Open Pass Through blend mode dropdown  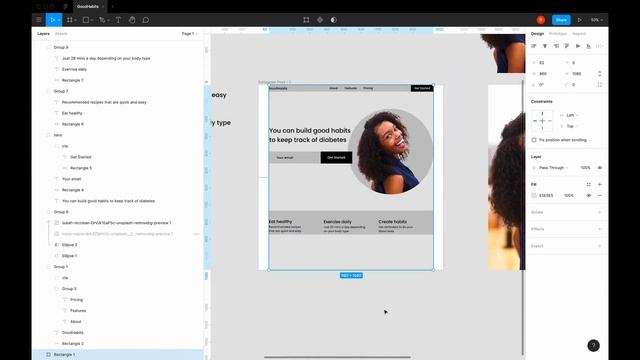coord(551,168)
